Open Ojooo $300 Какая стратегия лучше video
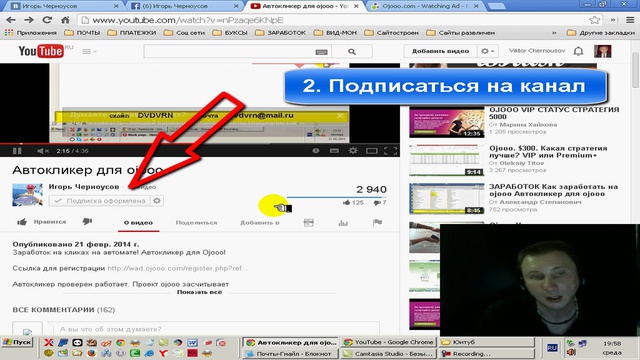 point(548,151)
